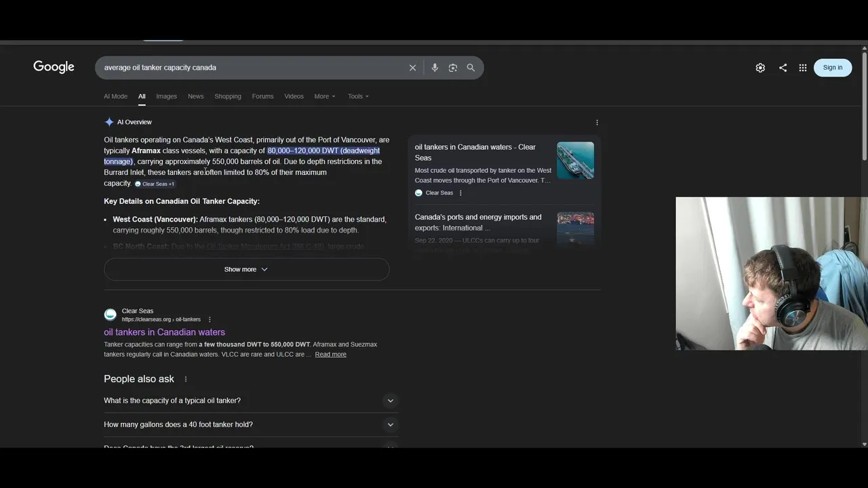The image size is (868, 488).
Task: Open three-dot menu next to Clear Seas source card
Action: point(460,193)
